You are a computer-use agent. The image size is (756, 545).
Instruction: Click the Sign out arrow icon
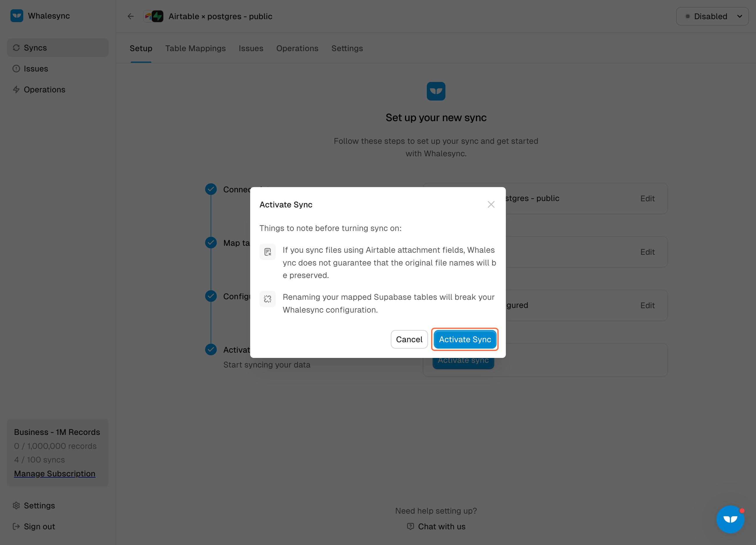click(x=16, y=527)
